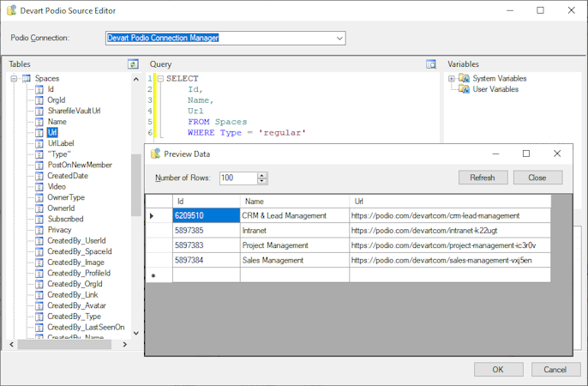
Task: Collapse the Spaces tree node
Action: [15, 78]
